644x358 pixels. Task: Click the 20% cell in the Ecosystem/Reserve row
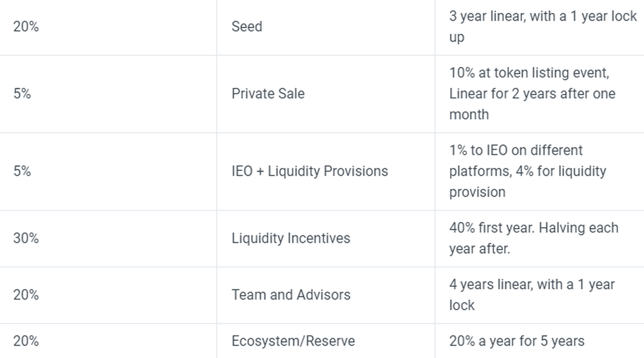pyautogui.click(x=26, y=341)
